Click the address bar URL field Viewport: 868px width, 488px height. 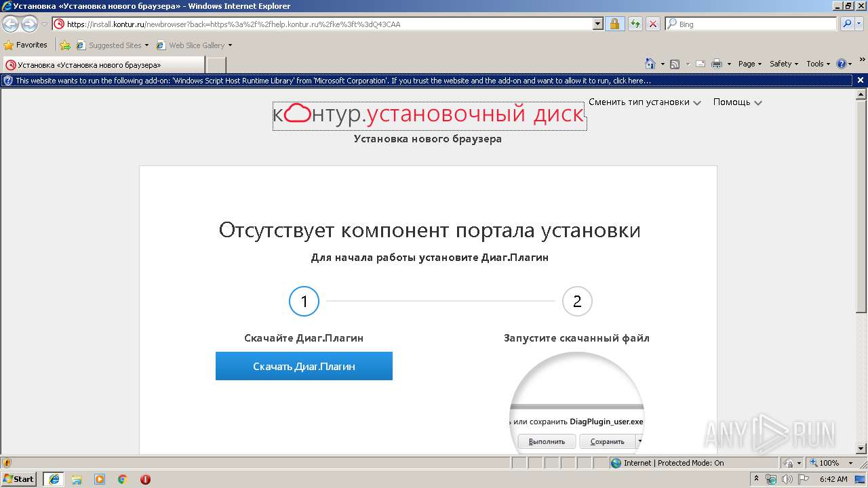pyautogui.click(x=323, y=24)
